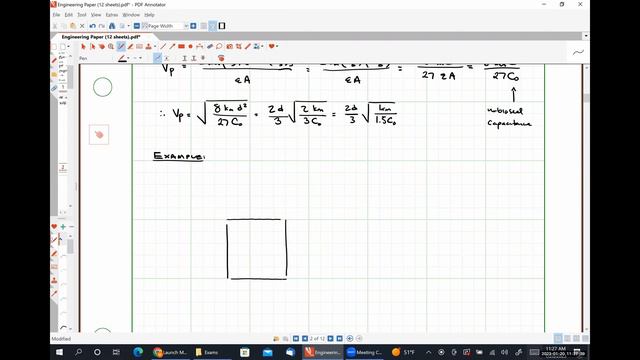Expand the insert image dropdown arrow

(262, 47)
